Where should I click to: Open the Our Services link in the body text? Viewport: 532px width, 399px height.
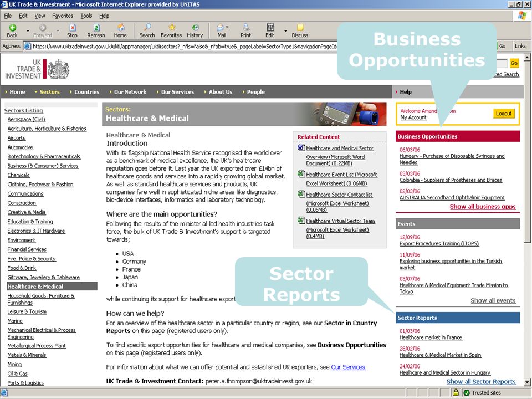(x=348, y=367)
